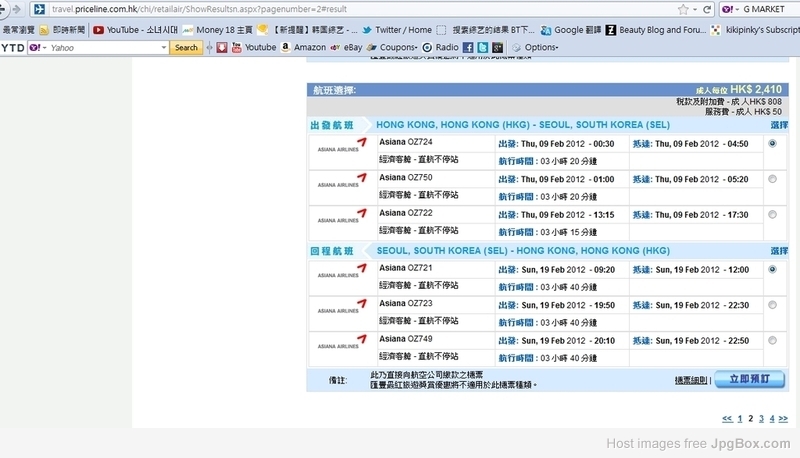Select outbound flight Asiana OZ722

pos(772,214)
